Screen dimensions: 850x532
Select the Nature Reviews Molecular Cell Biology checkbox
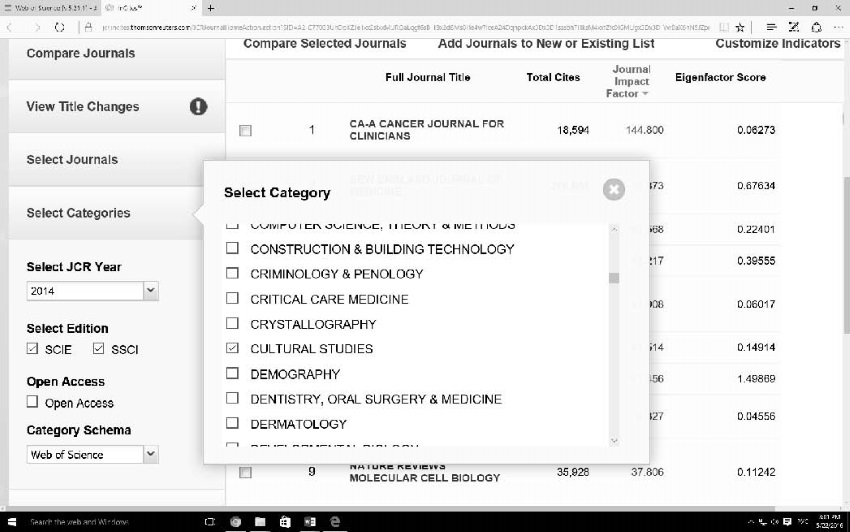[246, 472]
